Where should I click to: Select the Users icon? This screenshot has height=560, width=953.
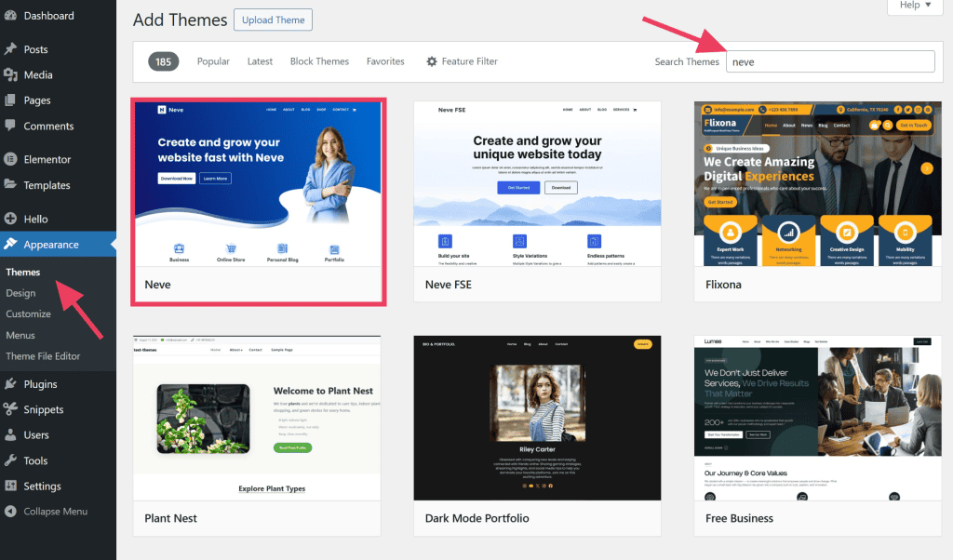click(13, 434)
